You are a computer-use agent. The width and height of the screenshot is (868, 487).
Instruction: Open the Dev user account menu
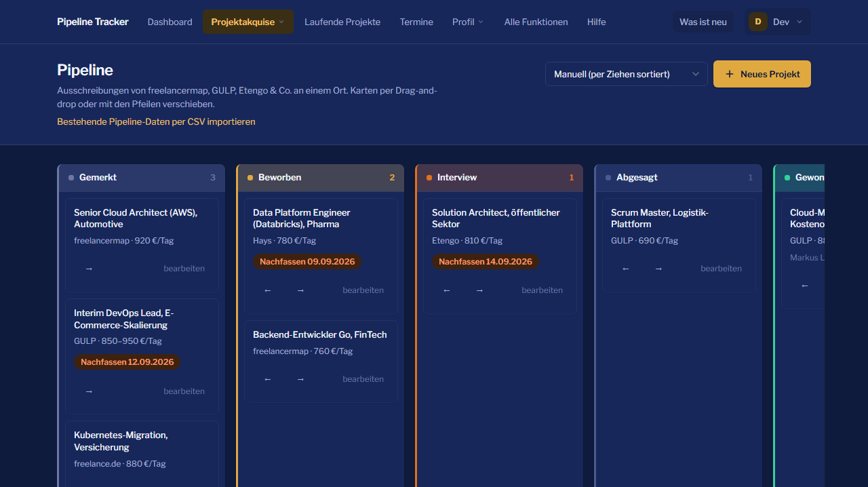778,22
